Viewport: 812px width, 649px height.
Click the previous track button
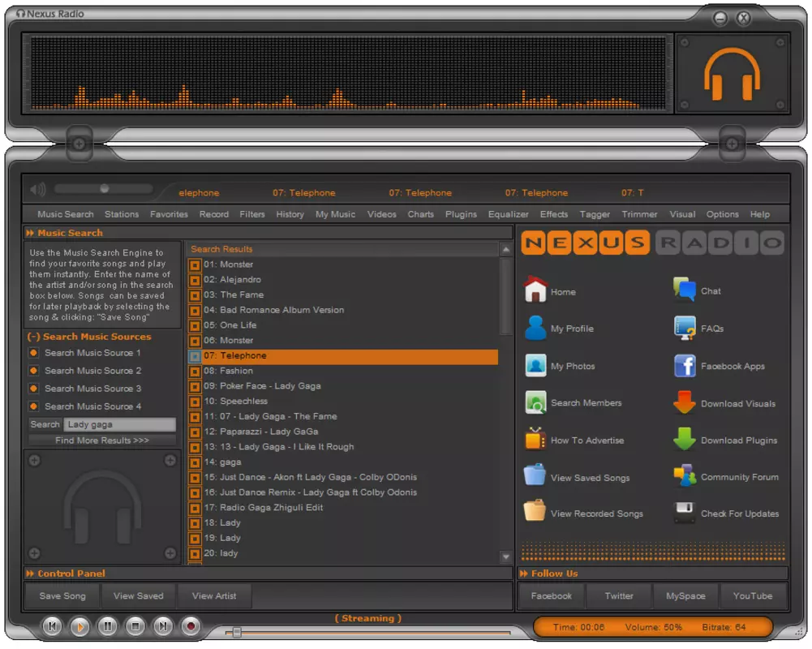tap(52, 626)
